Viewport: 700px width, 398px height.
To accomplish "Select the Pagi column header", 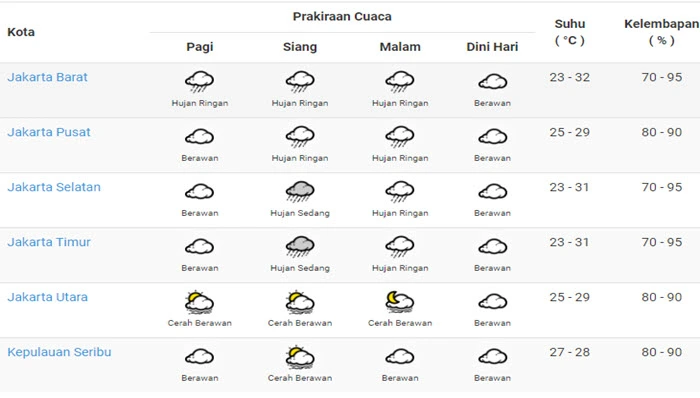I will click(200, 47).
